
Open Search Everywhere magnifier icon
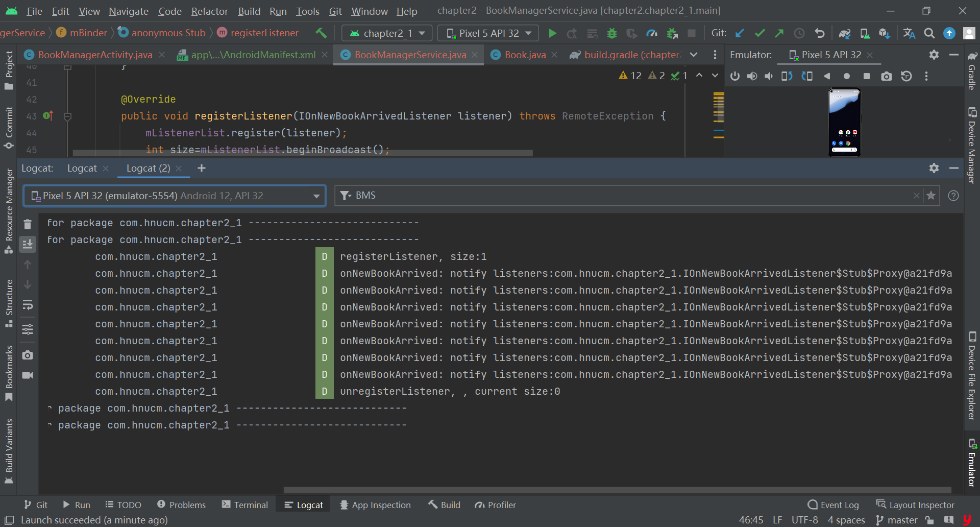[x=929, y=33]
